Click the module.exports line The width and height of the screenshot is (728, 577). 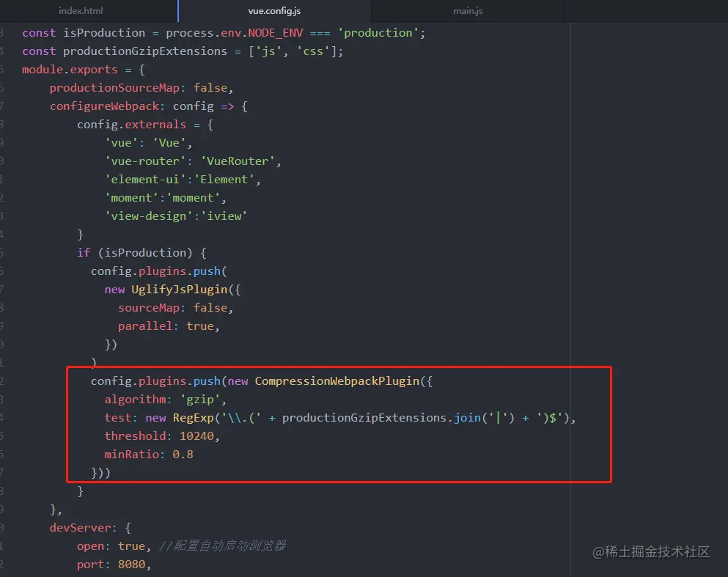click(84, 70)
